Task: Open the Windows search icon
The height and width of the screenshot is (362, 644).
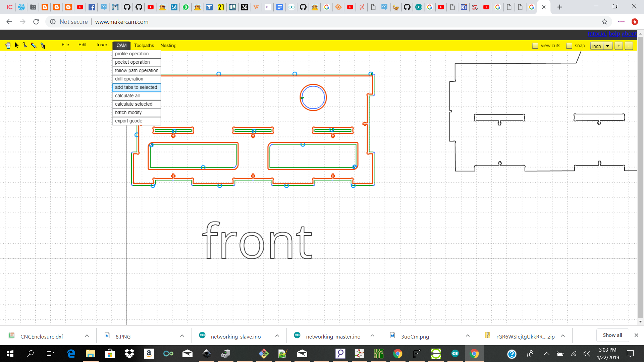Action: click(30, 354)
